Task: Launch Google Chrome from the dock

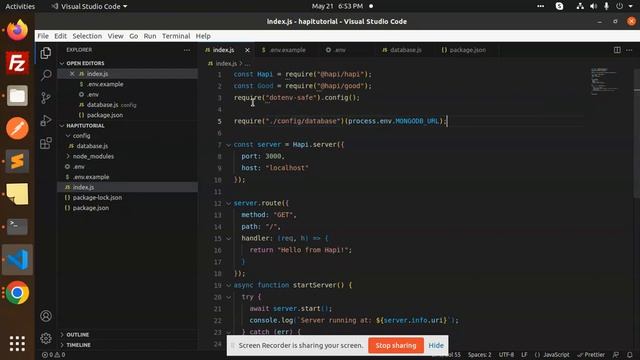Action: [17, 293]
